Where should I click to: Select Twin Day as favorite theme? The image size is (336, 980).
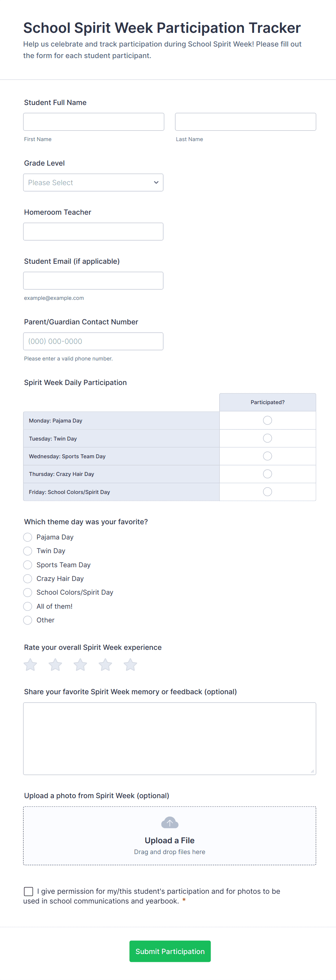28,551
